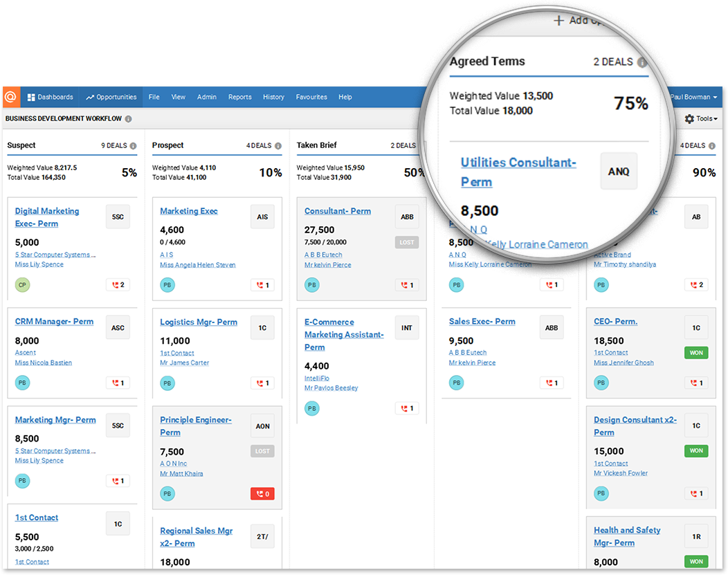The width and height of the screenshot is (728, 575).
Task: Expand the Paul Bowman user menu
Action: click(x=695, y=98)
